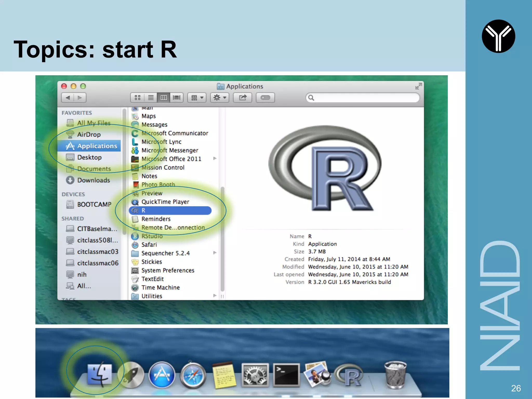The height and width of the screenshot is (399, 532).
Task: Click the Finder search field
Action: pos(363,98)
